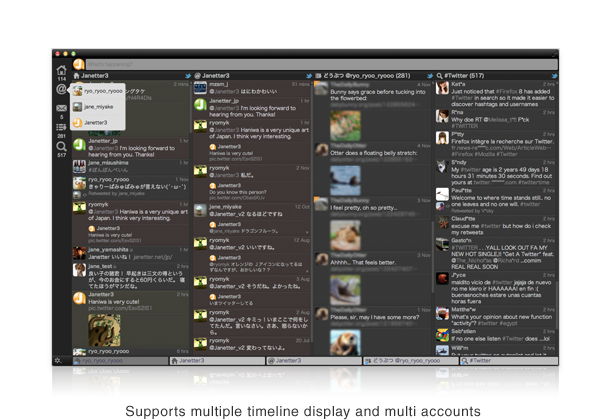Click jane_yamashita avatar in home column
This screenshot has width=610, height=420.
(79, 253)
